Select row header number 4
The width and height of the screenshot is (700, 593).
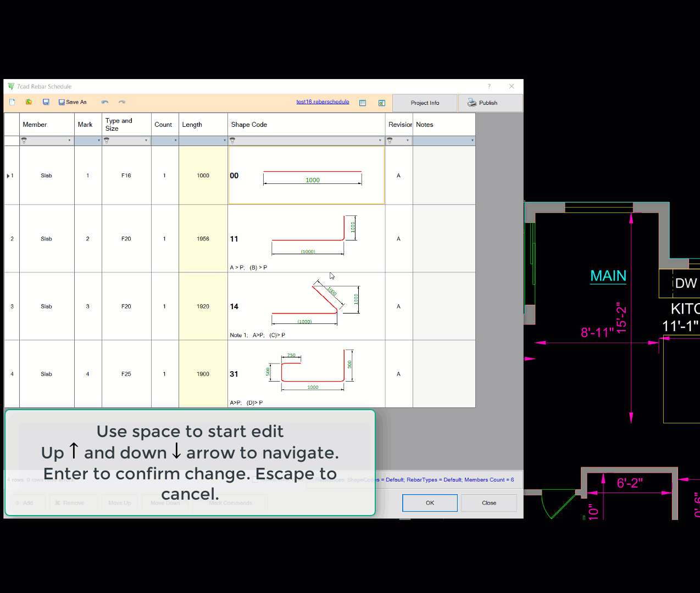12,374
